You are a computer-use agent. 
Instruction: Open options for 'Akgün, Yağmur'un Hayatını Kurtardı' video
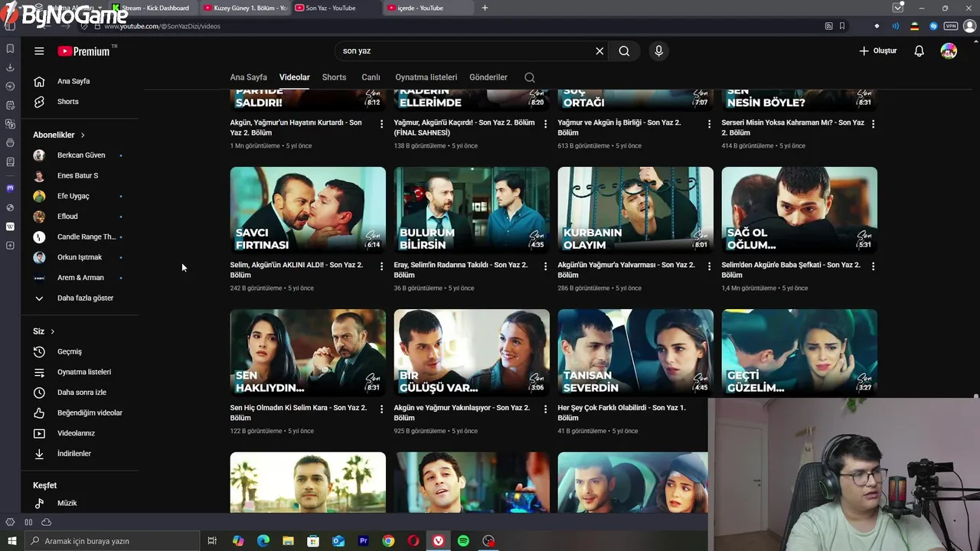tap(381, 124)
